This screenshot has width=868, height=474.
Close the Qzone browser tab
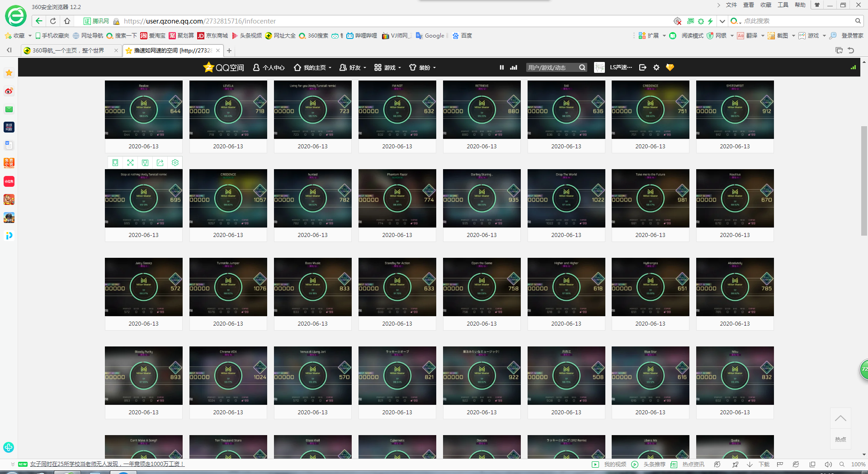[218, 51]
